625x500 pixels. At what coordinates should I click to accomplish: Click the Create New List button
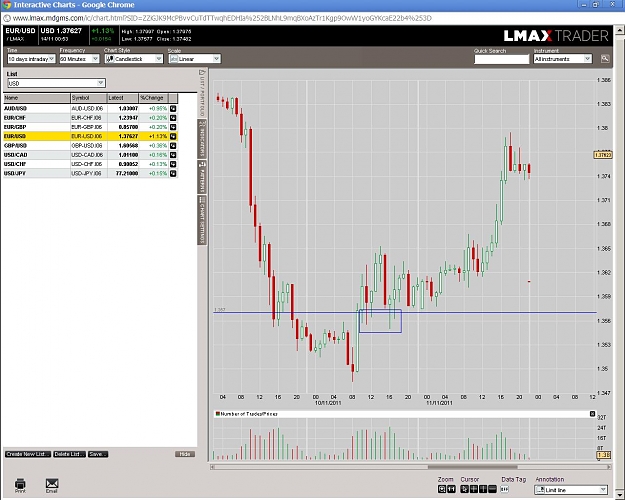pyautogui.click(x=28, y=454)
